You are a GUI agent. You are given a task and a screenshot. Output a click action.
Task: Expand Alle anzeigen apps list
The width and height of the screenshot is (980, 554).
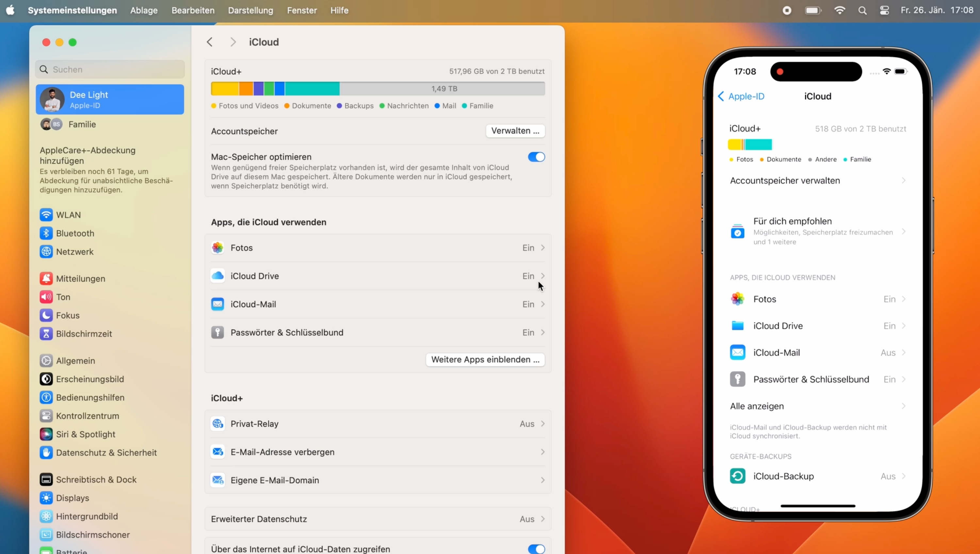pos(816,406)
